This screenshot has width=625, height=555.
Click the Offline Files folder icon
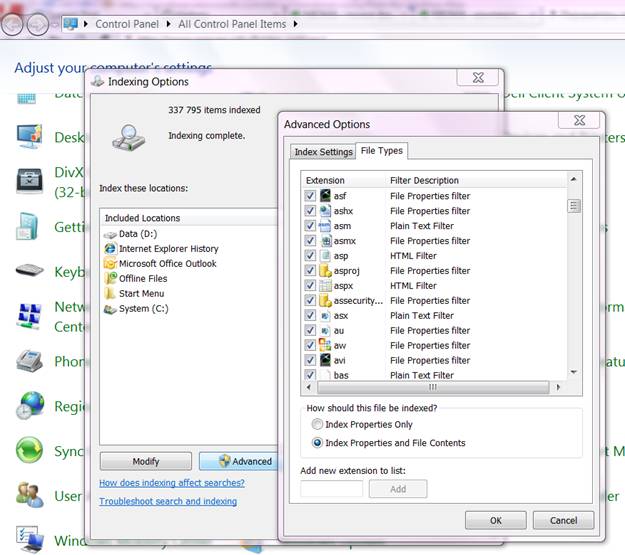point(110,279)
